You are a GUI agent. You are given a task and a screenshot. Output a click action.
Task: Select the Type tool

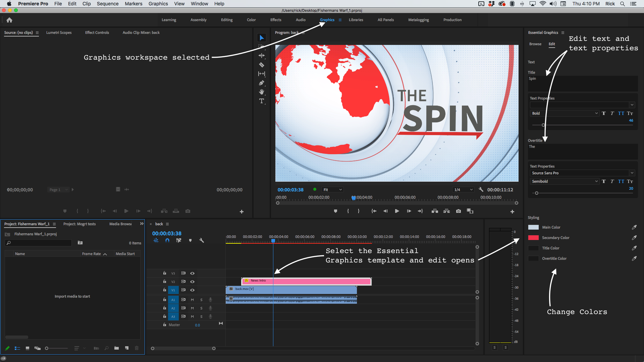262,101
